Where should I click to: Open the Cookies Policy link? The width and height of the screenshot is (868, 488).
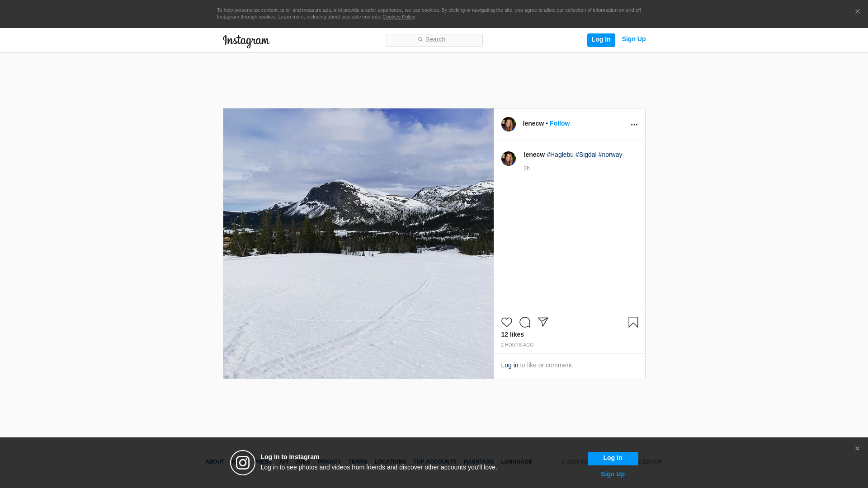[398, 17]
